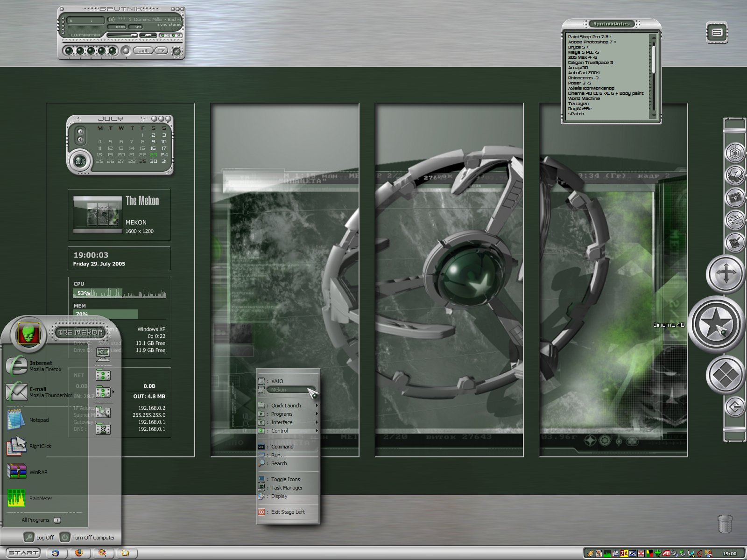Click Display in the context menu
This screenshot has width=747, height=560.
(288, 496)
